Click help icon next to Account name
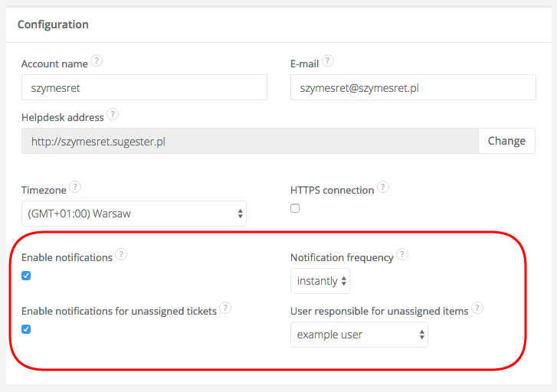 (x=97, y=61)
